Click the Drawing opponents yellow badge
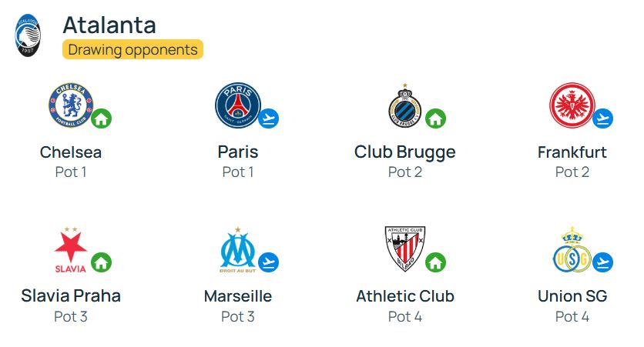The height and width of the screenshot is (347, 644). point(132,50)
